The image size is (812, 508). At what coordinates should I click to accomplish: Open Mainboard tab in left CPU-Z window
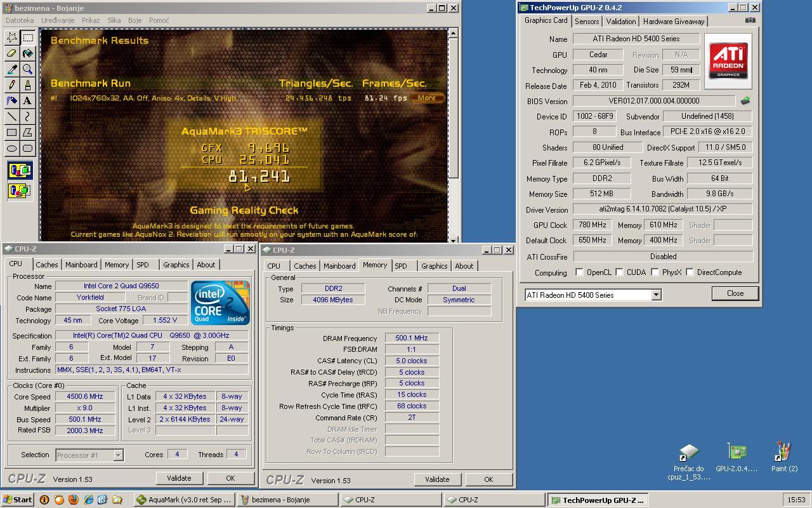(81, 265)
